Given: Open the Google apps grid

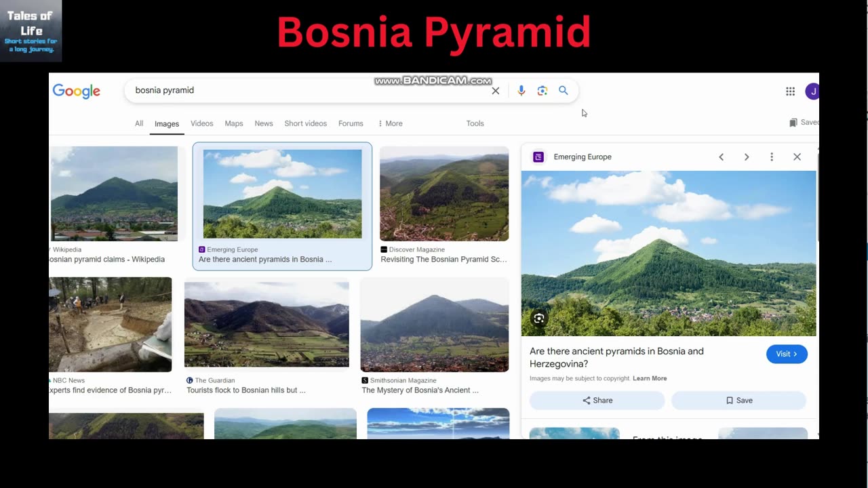Looking at the screenshot, I should coord(790,91).
